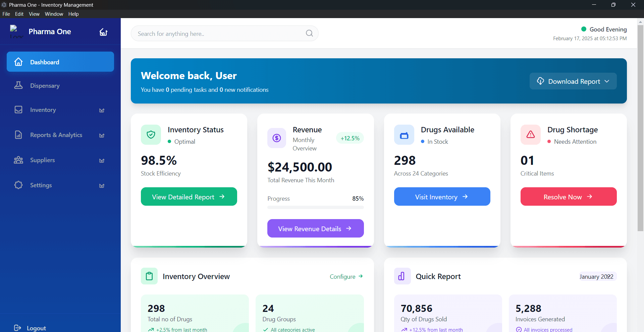The image size is (644, 332).
Task: Open the View menu
Action: tap(34, 14)
